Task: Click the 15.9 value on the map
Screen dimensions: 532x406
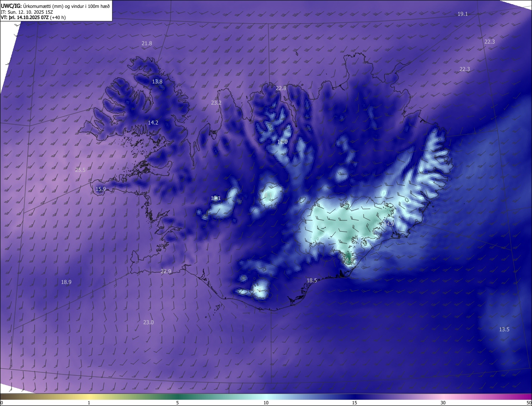Action: click(x=101, y=189)
